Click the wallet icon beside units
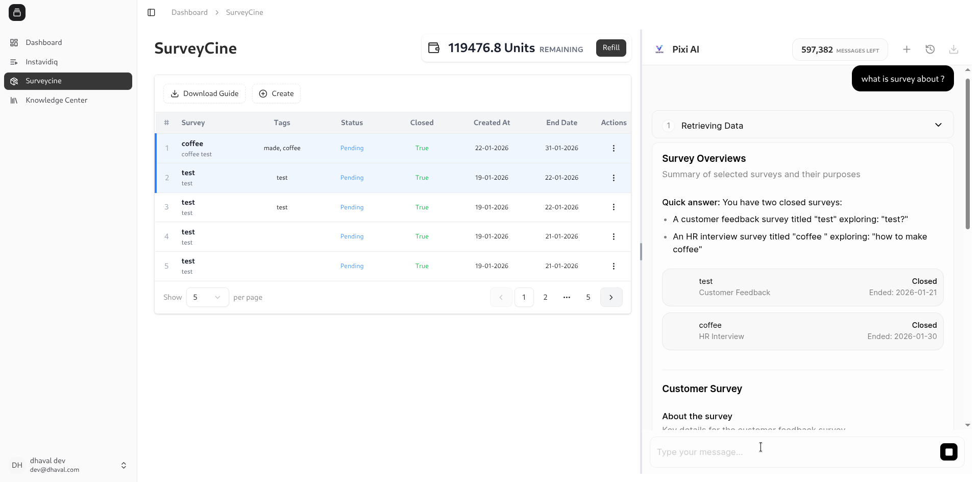 coord(434,48)
